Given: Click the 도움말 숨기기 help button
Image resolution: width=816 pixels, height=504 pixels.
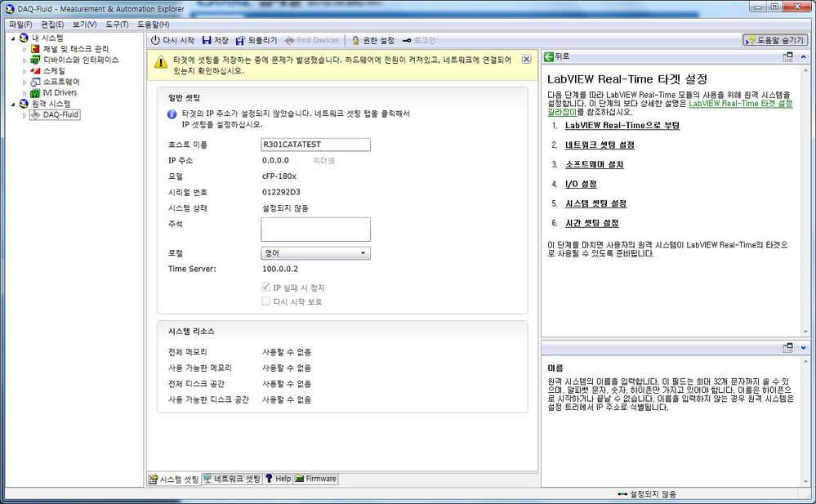Looking at the screenshot, I should click(x=775, y=40).
